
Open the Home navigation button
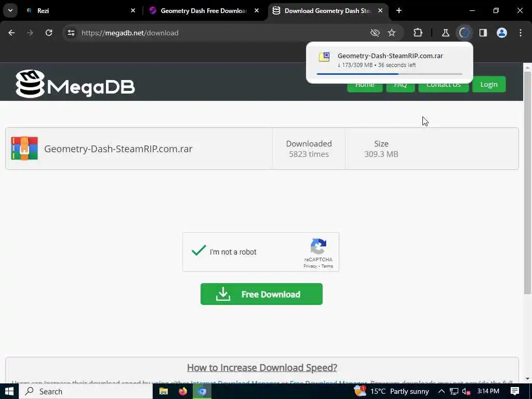[365, 85]
